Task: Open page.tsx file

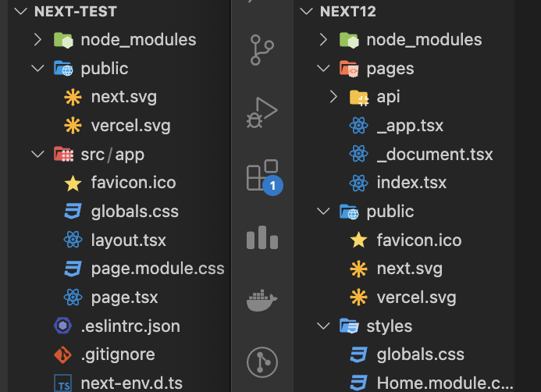Action: pyautogui.click(x=125, y=298)
